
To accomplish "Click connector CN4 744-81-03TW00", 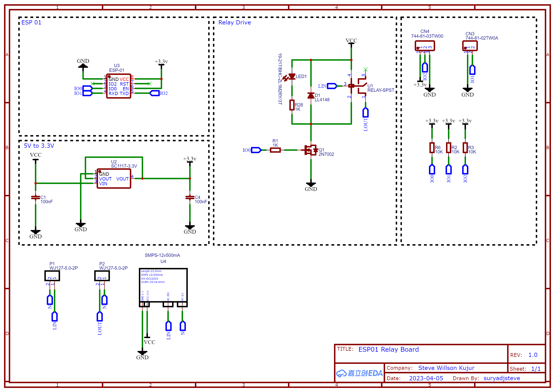I will coord(425,45).
